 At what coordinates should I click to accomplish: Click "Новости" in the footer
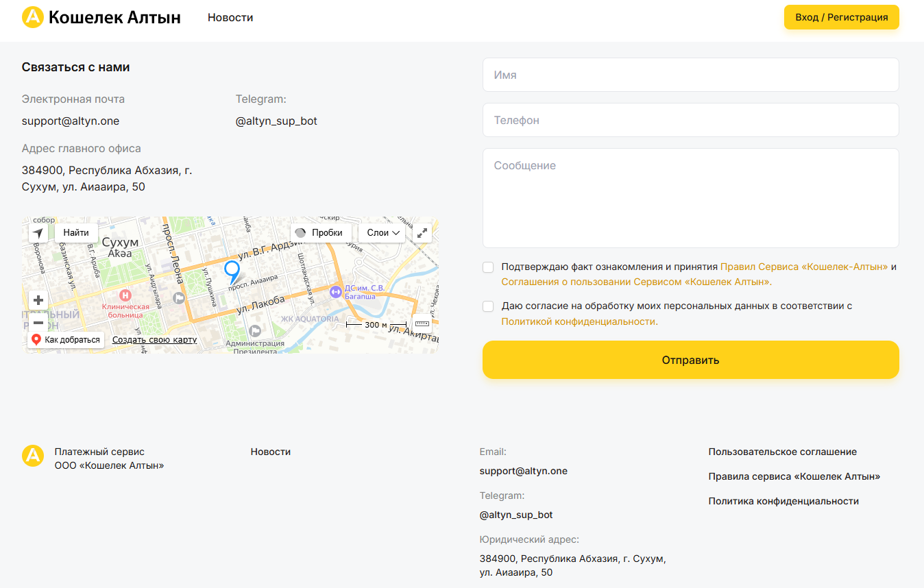(270, 452)
